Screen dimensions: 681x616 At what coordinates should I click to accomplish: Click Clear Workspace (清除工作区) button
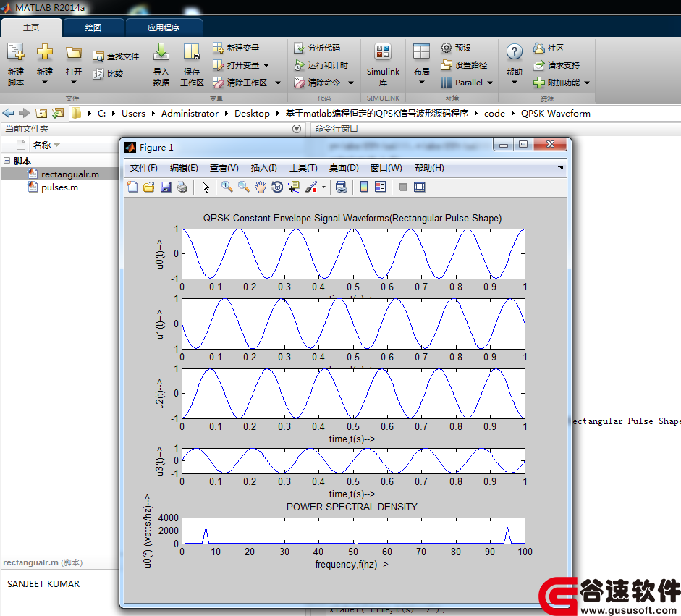[240, 83]
